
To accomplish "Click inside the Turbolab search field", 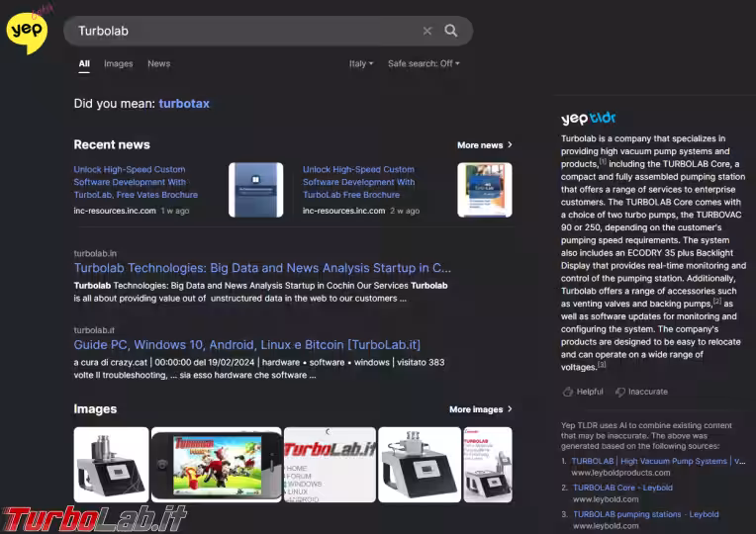I will [247, 31].
